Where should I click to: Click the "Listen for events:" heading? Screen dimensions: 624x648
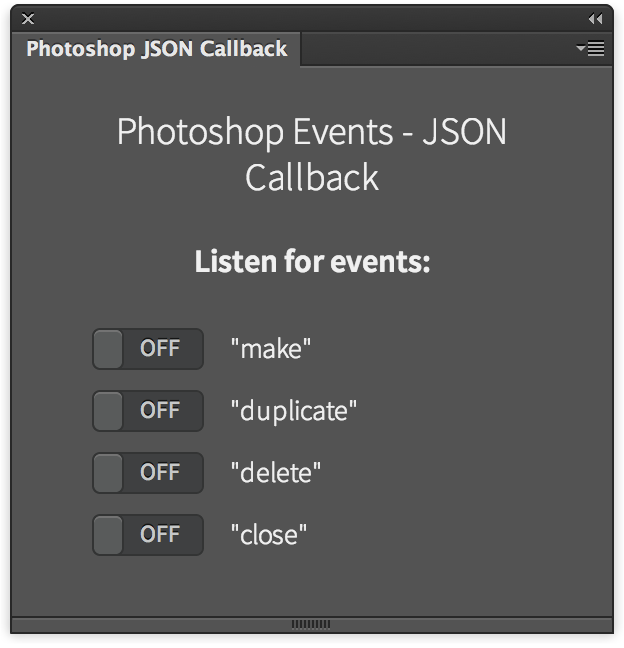tap(312, 262)
